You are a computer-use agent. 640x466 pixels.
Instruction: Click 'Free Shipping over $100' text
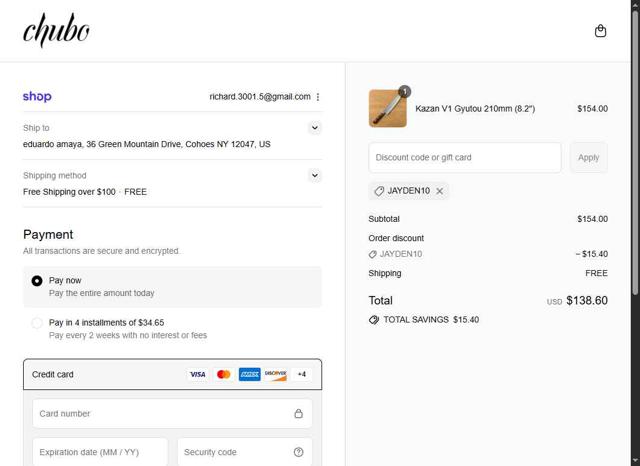pos(69,192)
